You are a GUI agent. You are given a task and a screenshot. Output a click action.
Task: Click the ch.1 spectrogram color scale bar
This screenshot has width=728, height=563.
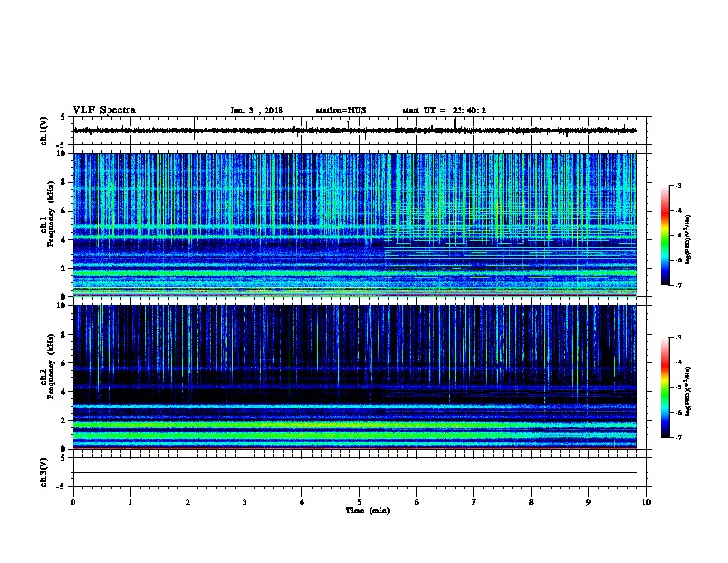(x=665, y=236)
